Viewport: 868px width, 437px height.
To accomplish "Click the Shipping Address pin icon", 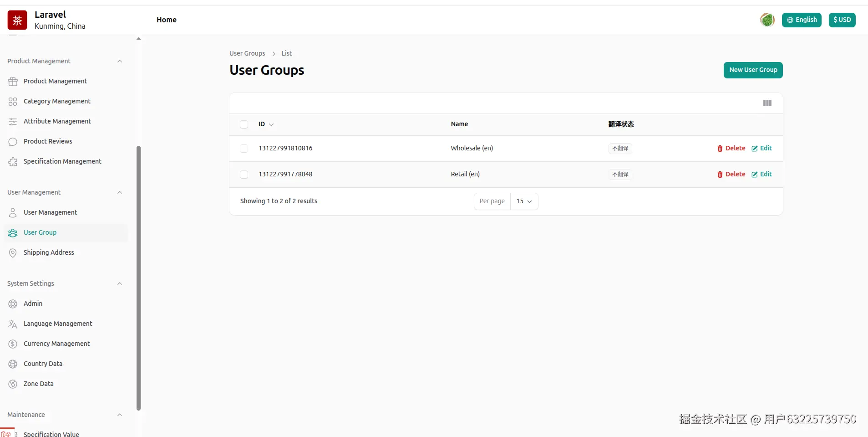I will click(x=13, y=253).
